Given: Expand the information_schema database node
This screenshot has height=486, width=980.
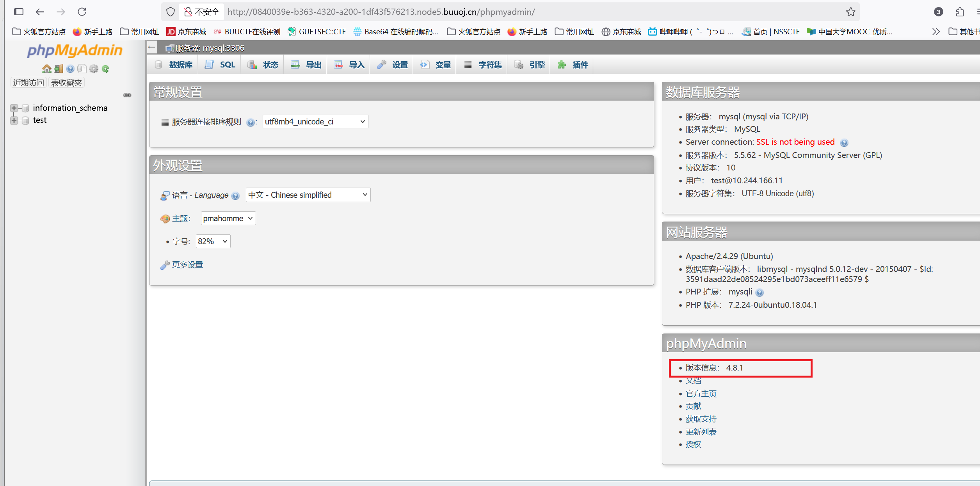Looking at the screenshot, I should (14, 108).
